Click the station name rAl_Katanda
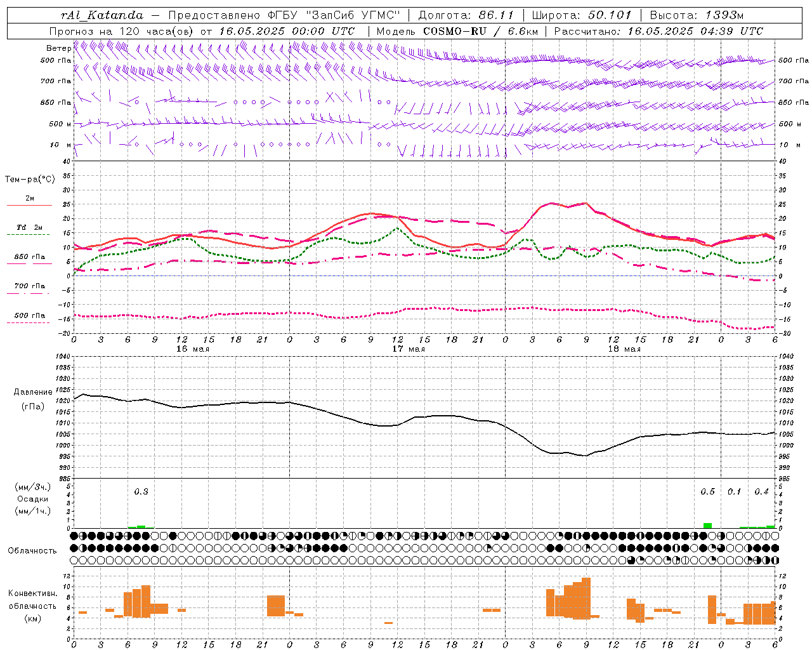This screenshot has height=650, width=812. pyautogui.click(x=102, y=15)
